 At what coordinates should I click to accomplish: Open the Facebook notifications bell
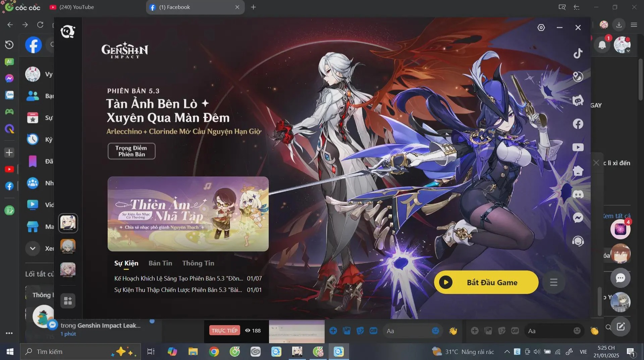click(x=602, y=45)
